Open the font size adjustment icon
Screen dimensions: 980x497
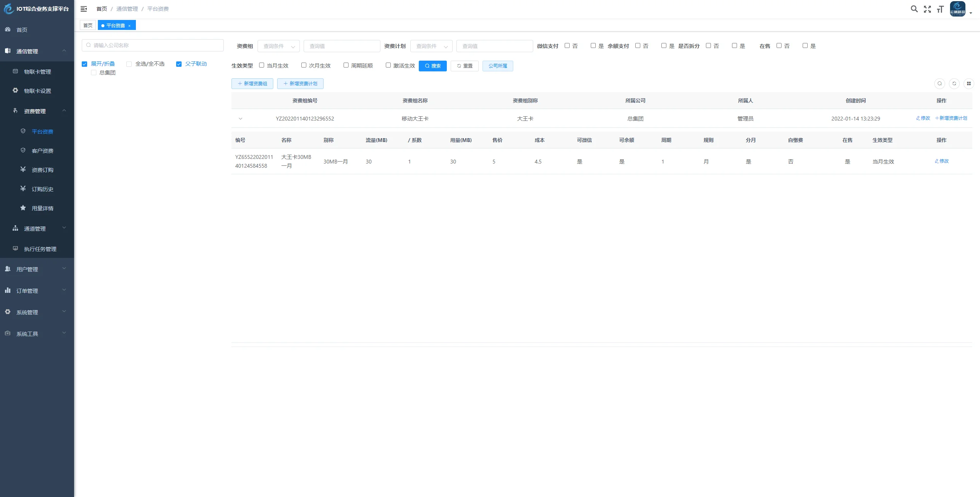pos(940,9)
